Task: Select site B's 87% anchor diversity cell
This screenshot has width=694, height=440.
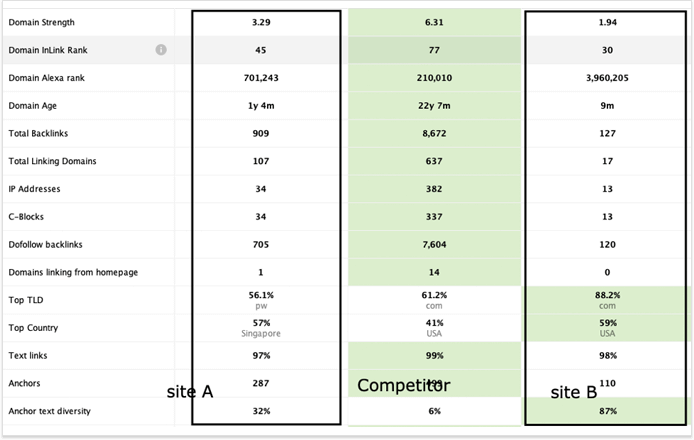Action: (x=609, y=411)
